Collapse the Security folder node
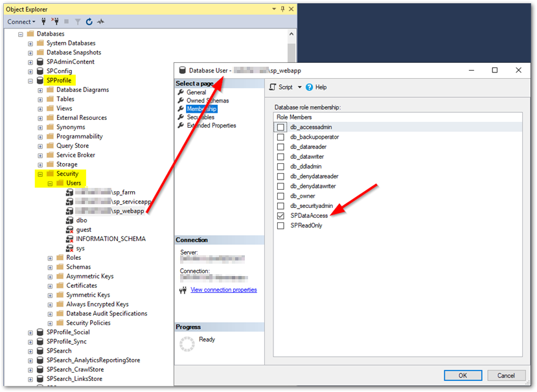Screen dimensions: 537x392 coord(40,174)
